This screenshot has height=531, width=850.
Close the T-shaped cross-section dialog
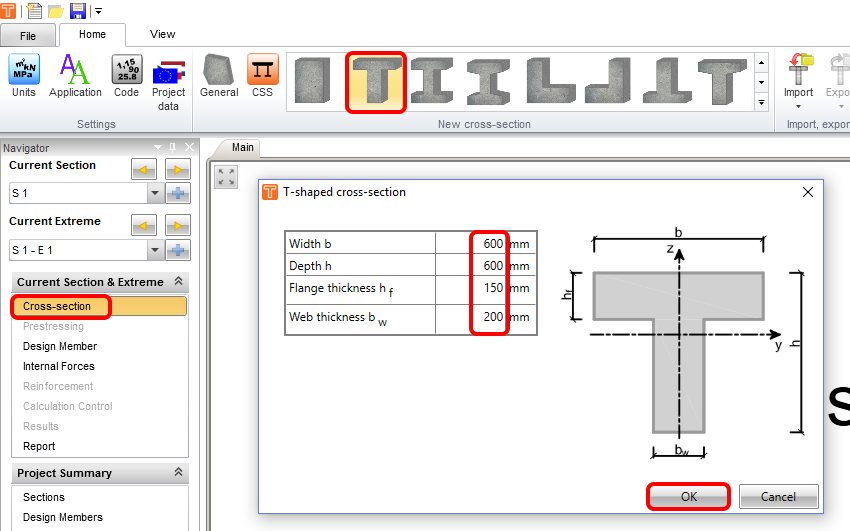tap(808, 192)
